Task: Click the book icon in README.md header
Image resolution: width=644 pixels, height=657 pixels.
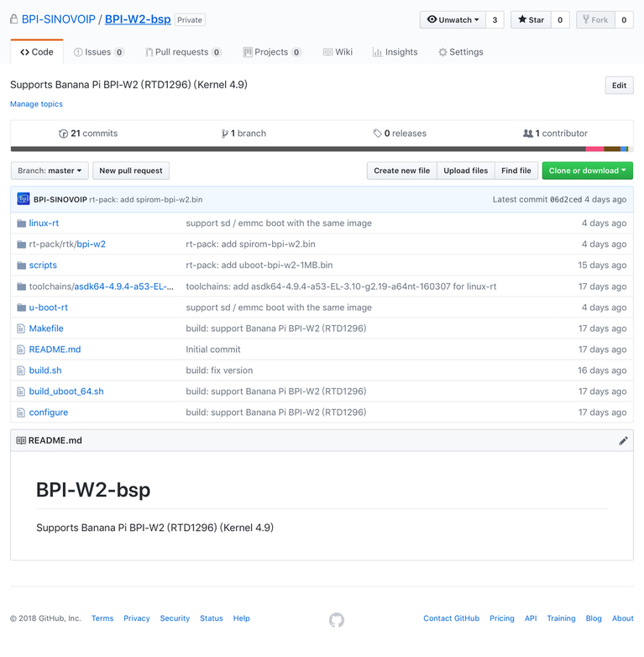Action: point(21,440)
